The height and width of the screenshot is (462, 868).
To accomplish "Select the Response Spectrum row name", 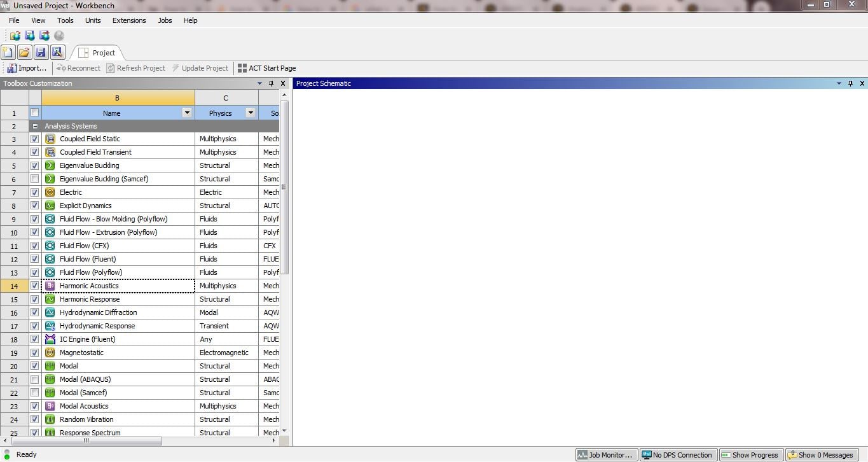I will [x=90, y=433].
